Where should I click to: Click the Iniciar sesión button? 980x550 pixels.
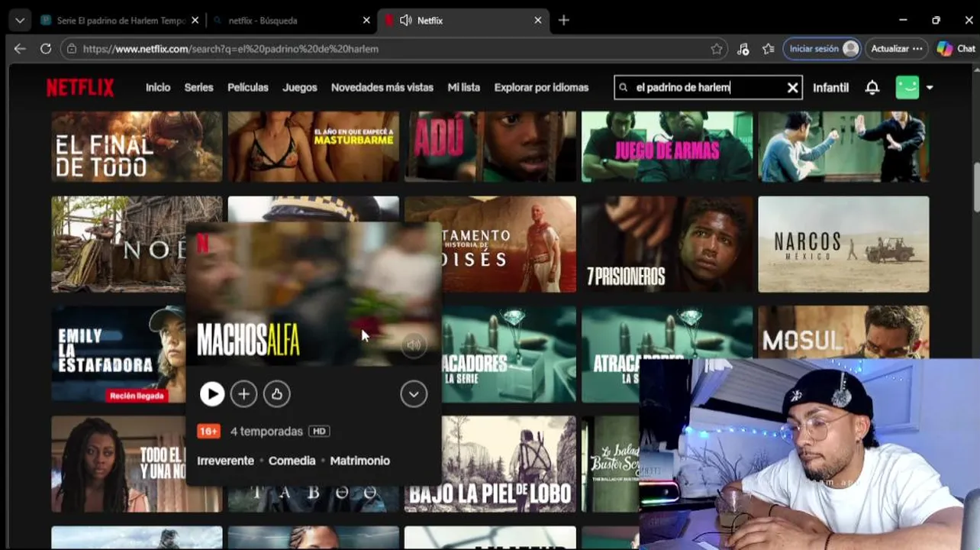822,49
